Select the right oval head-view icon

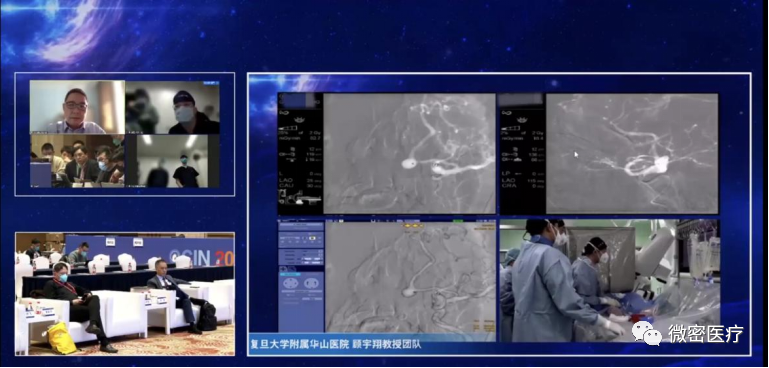coord(311,283)
